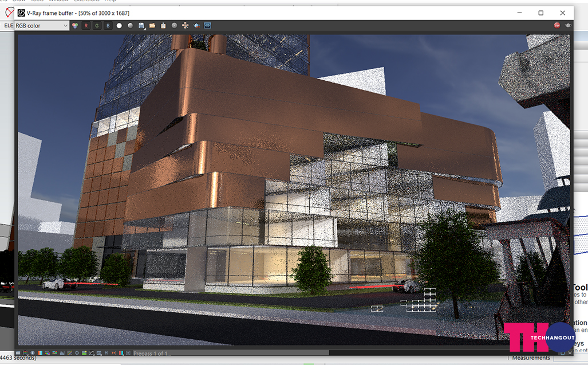The width and height of the screenshot is (588, 365).
Task: Toggle the blue channel B button
Action: [x=108, y=26]
